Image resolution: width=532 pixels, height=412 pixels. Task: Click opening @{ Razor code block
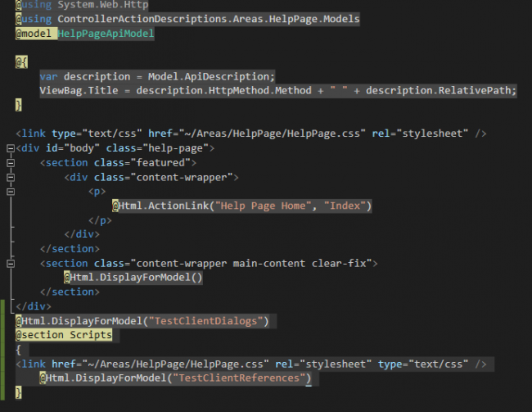tap(21, 62)
